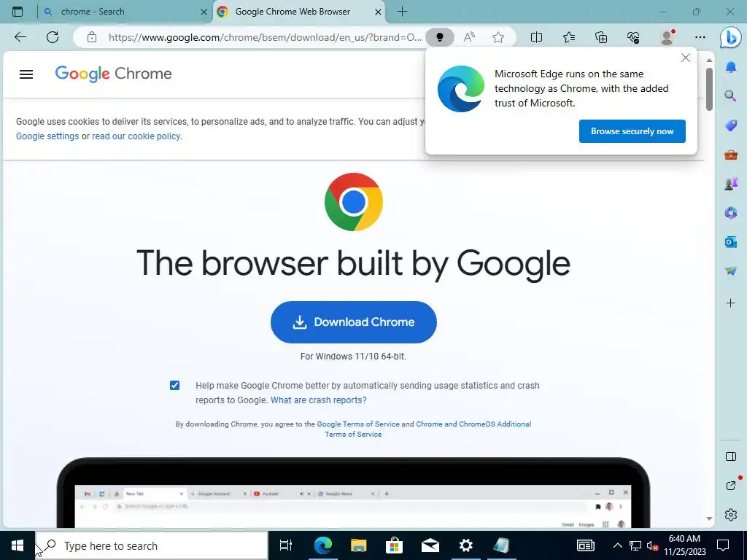Open Collections panel
This screenshot has width=747, height=560.
click(x=601, y=37)
